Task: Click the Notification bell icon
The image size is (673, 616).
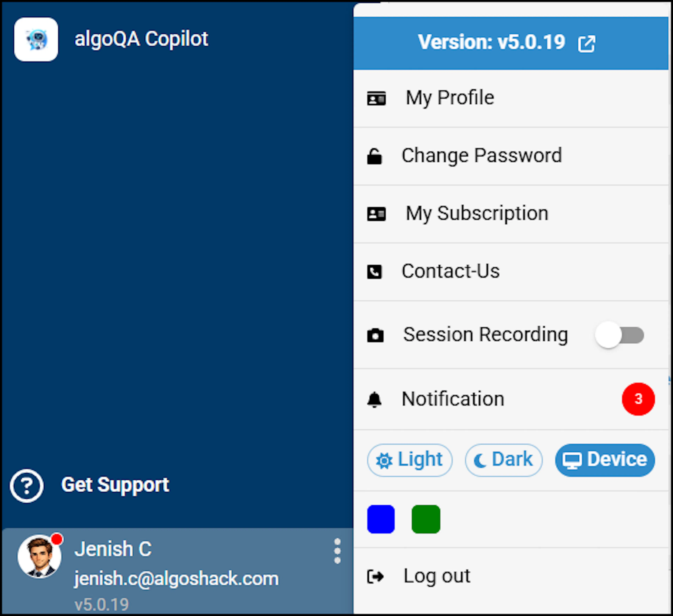Action: click(x=374, y=399)
